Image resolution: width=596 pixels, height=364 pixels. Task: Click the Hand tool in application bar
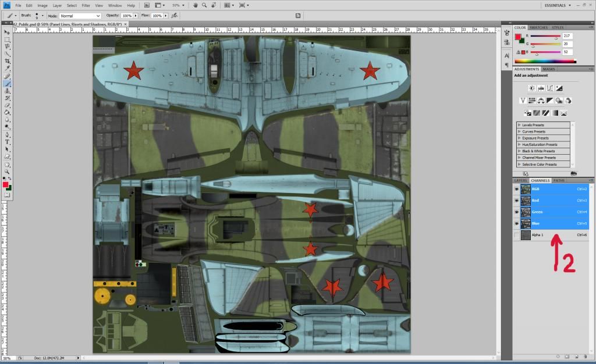[x=196, y=5]
